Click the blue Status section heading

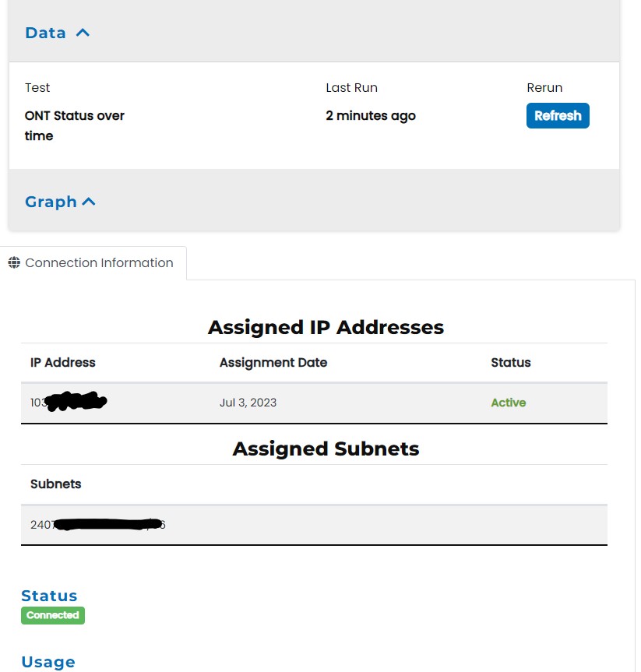pos(49,596)
